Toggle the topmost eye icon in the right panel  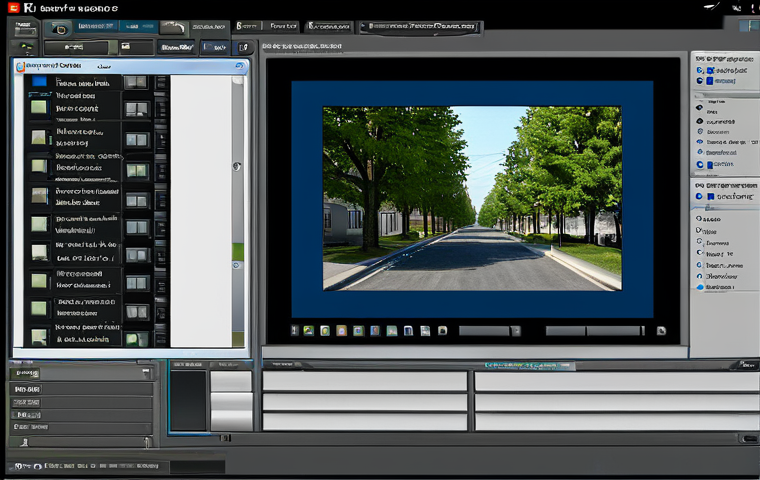click(699, 108)
